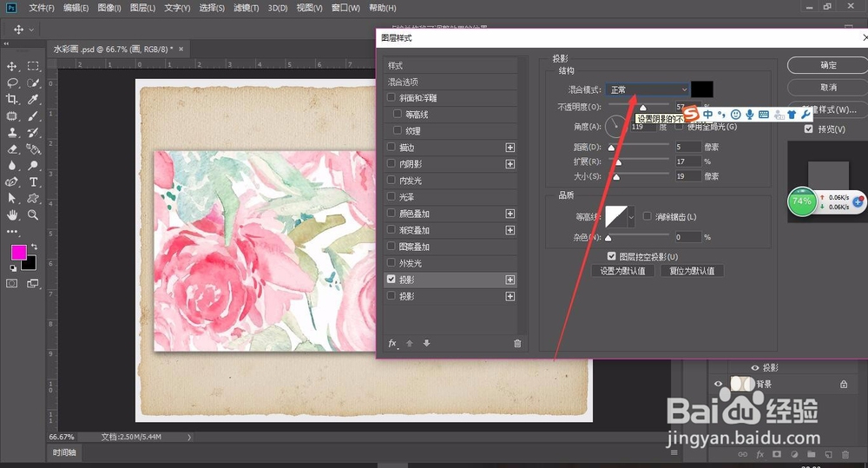The width and height of the screenshot is (868, 468).
Task: Select the Eraser tool
Action: click(11, 149)
